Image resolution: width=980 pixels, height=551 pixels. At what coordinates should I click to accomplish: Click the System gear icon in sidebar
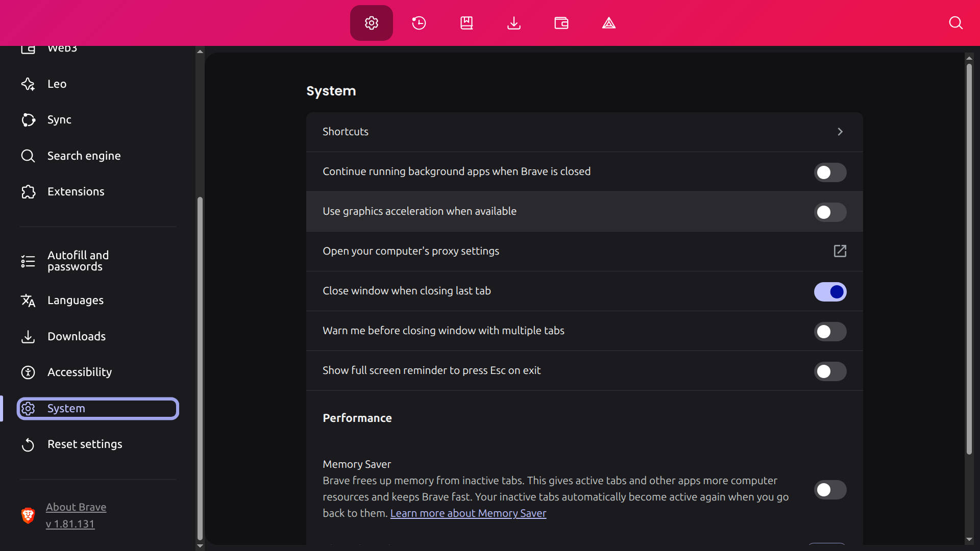(28, 408)
